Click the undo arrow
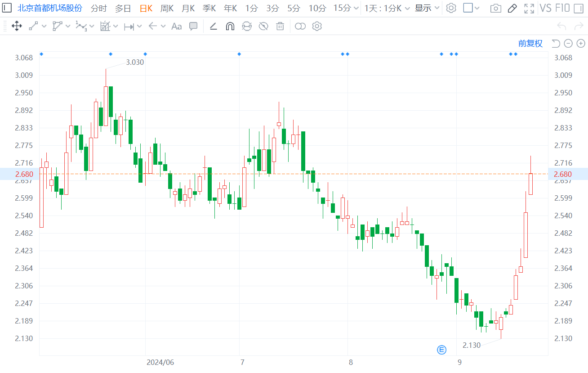Image resolution: width=588 pixels, height=373 pixels. [x=561, y=26]
